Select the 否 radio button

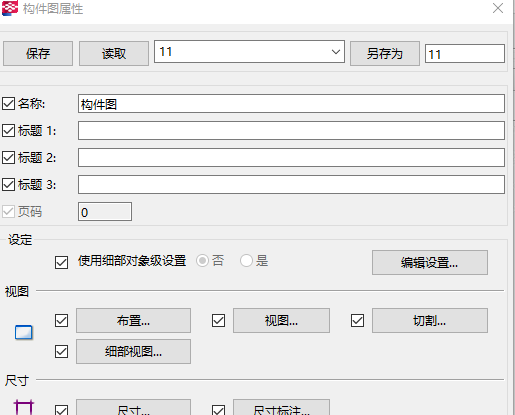203,261
